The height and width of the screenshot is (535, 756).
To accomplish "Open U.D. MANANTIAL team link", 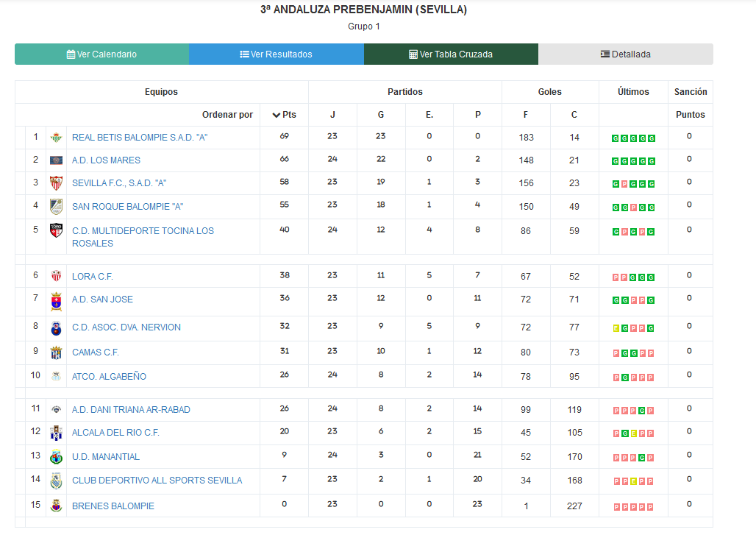I will click(106, 456).
